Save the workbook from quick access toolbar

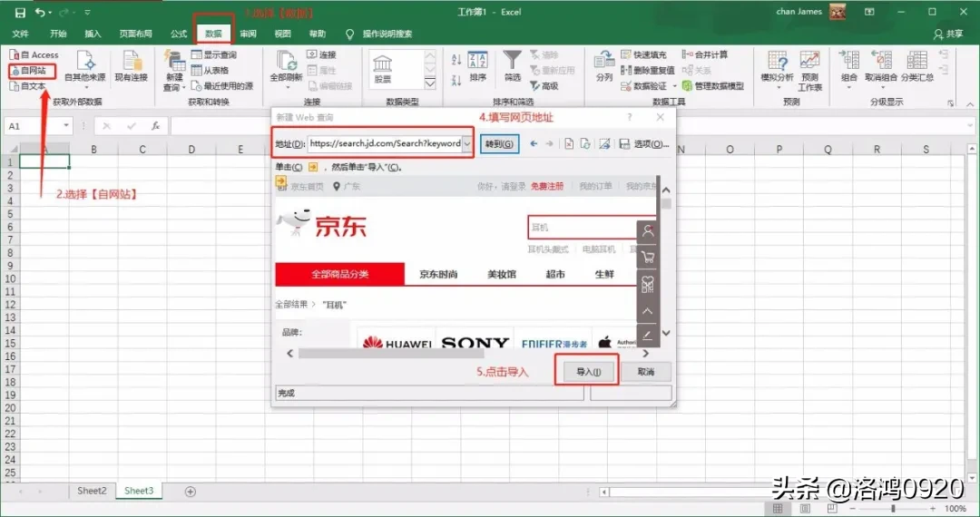pyautogui.click(x=20, y=12)
